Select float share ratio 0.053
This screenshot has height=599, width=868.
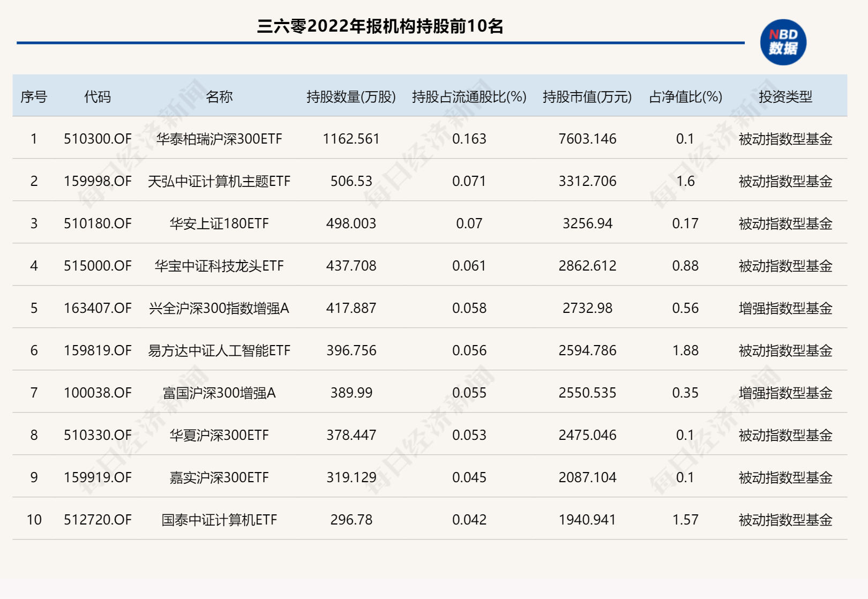click(x=469, y=436)
